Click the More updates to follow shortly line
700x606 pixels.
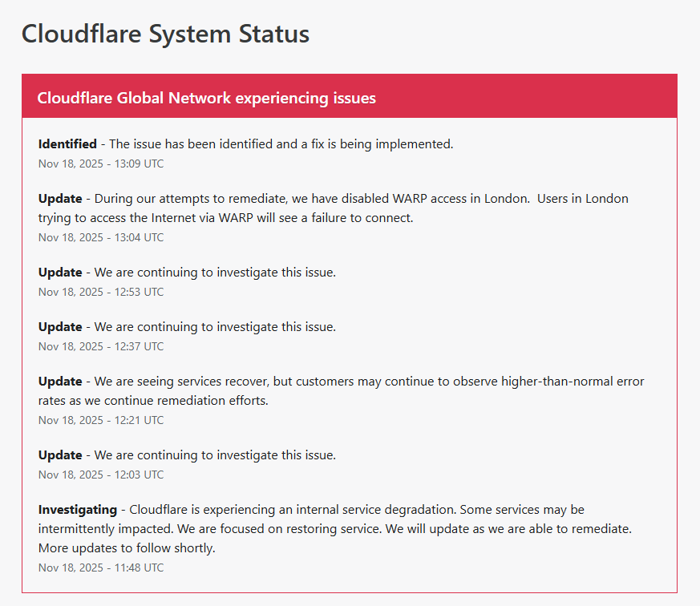coord(127,548)
